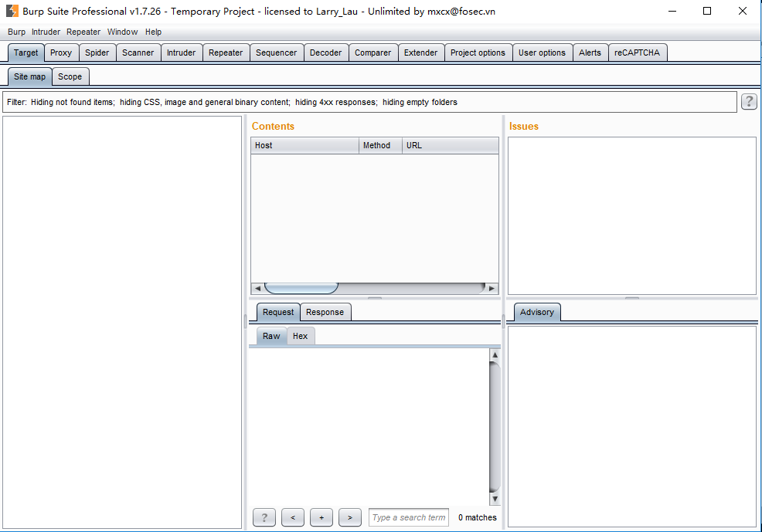Select the Raw view tab
Viewport: 762px width, 532px height.
pyautogui.click(x=271, y=336)
